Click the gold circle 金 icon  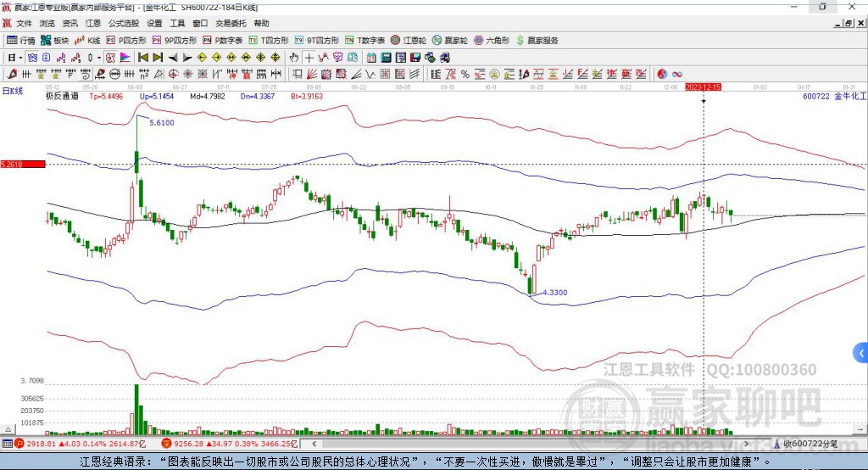[494, 74]
